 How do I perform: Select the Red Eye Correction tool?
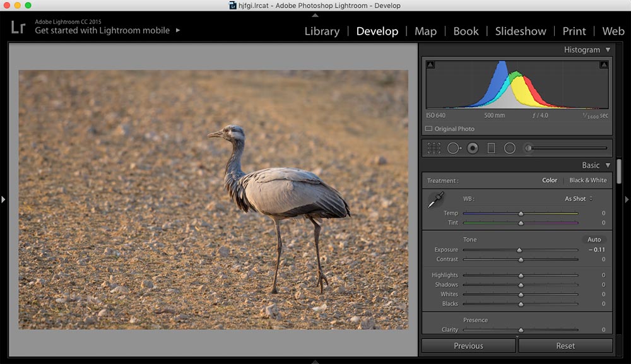[472, 148]
